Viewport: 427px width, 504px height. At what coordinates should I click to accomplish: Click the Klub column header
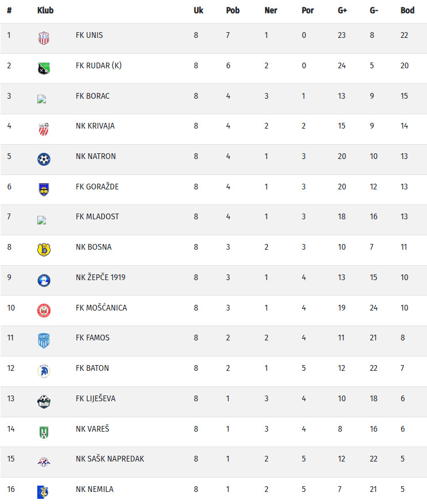(x=45, y=10)
